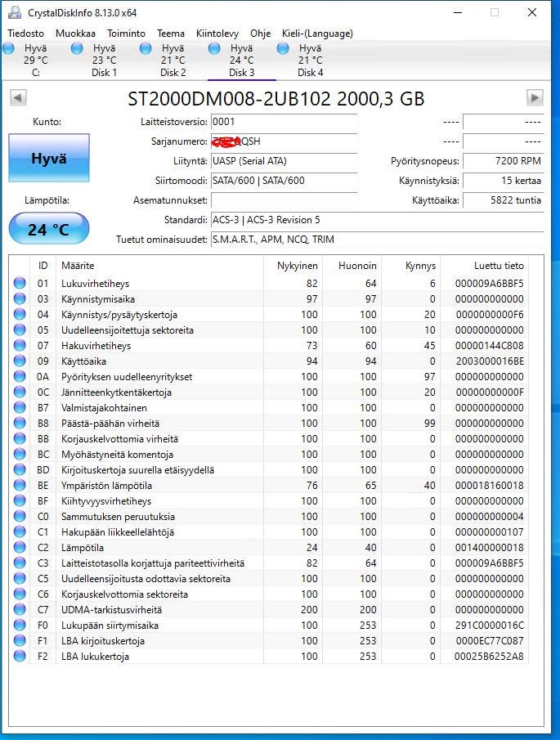Click the Käynnistyksiä 15 kertaa field
560x740 pixels.
[x=503, y=181]
